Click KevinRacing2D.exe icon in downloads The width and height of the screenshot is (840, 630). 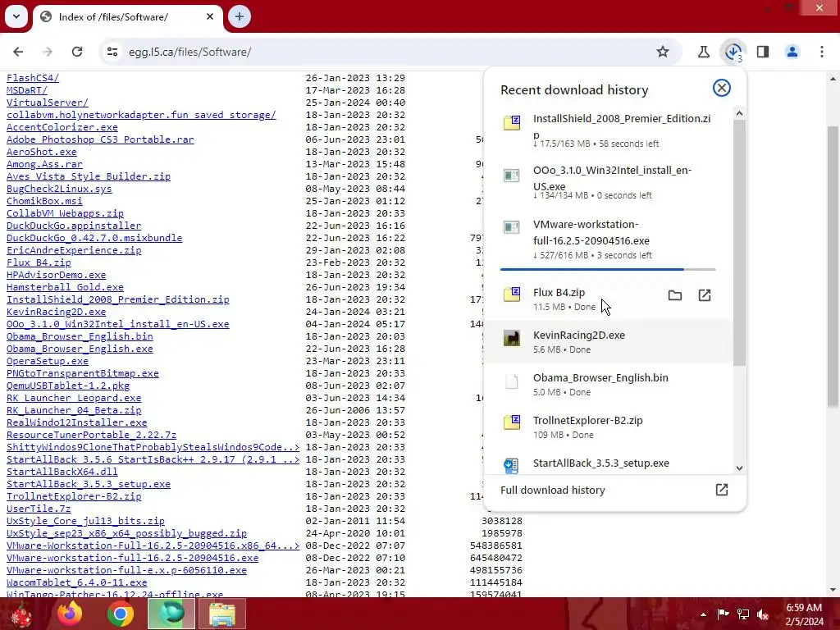512,338
